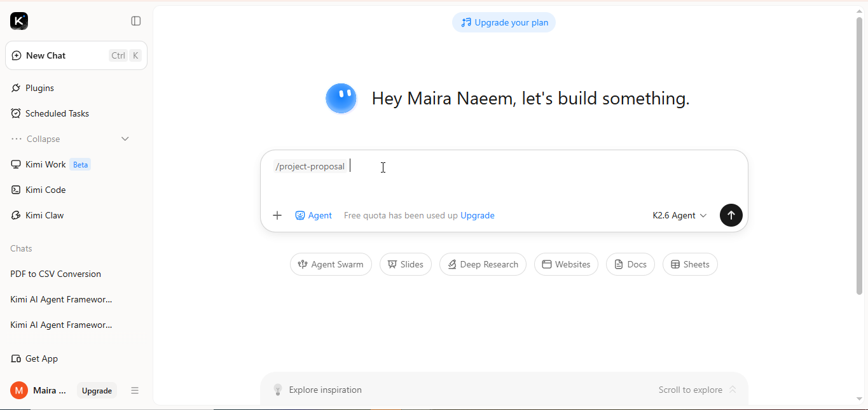Toggle the Agent mode button

[313, 215]
